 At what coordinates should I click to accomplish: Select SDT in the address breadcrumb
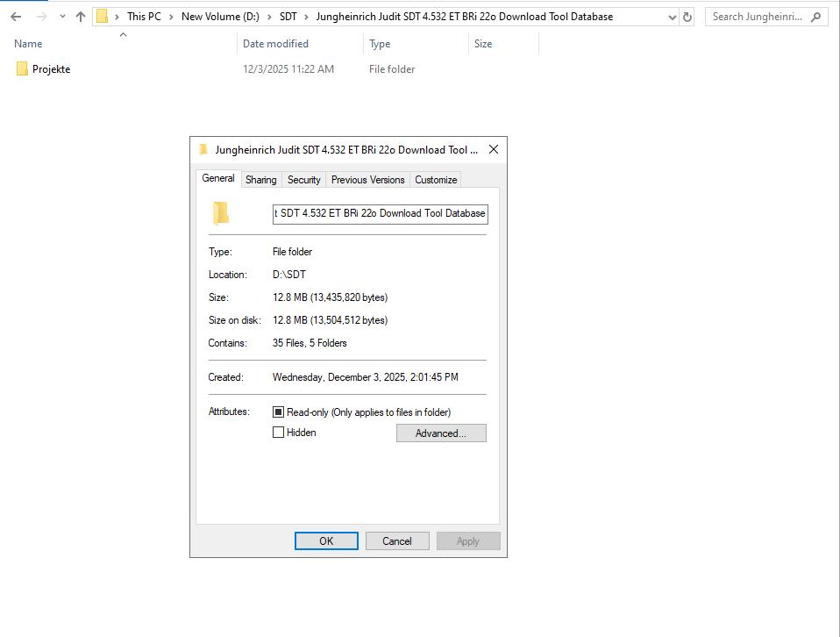click(x=288, y=17)
